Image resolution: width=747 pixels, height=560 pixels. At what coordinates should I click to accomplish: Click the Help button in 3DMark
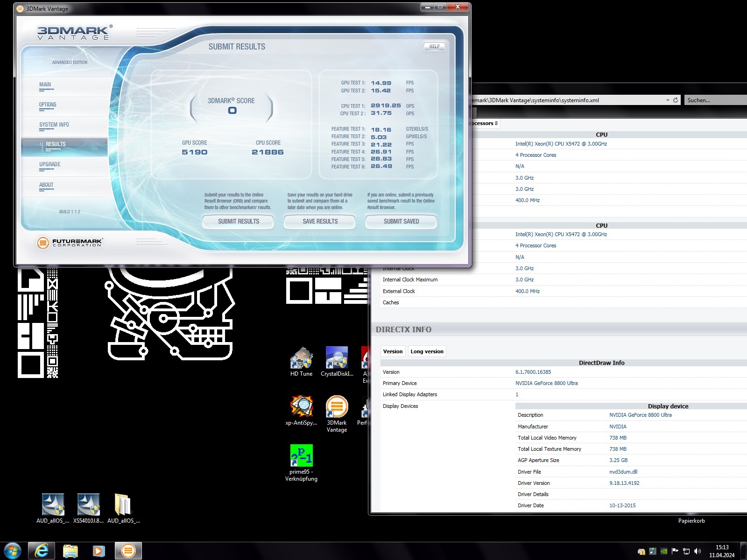[x=434, y=46]
